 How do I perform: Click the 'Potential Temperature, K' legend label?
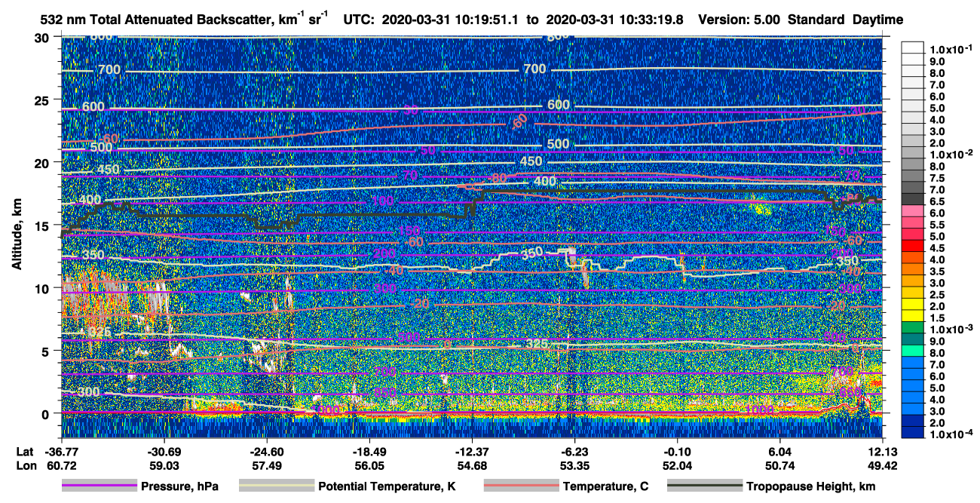[387, 486]
